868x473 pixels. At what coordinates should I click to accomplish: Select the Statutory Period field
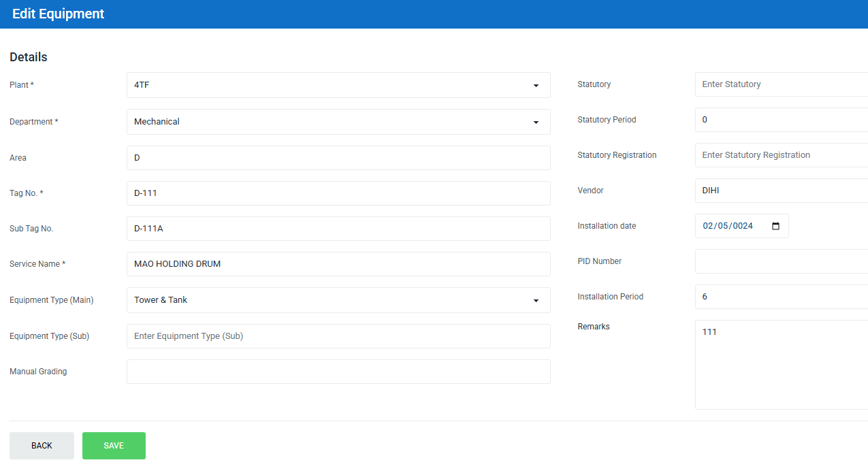781,120
